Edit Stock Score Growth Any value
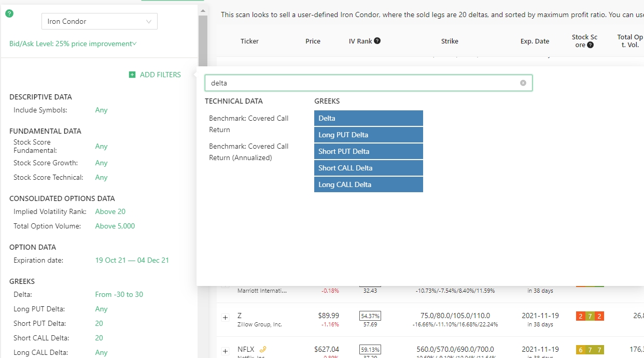This screenshot has width=644, height=358. click(x=101, y=163)
